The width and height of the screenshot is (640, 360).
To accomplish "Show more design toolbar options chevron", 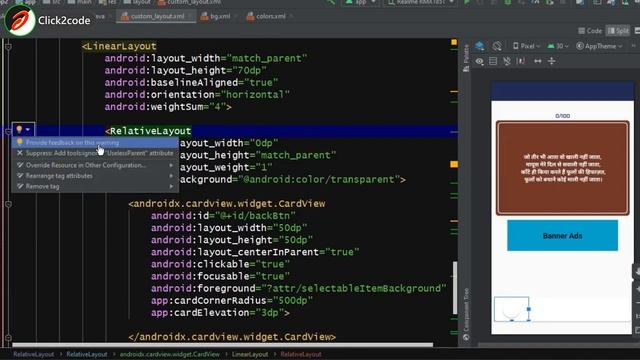I will [634, 46].
